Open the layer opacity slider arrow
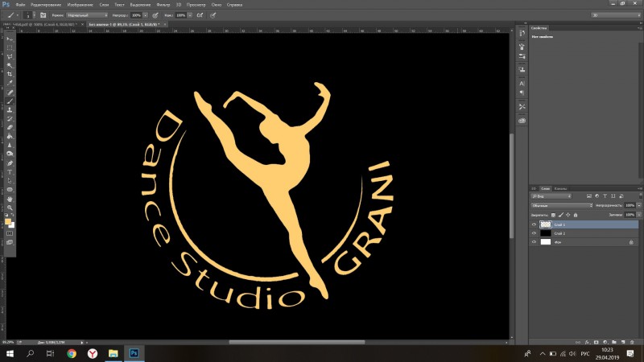 point(639,205)
